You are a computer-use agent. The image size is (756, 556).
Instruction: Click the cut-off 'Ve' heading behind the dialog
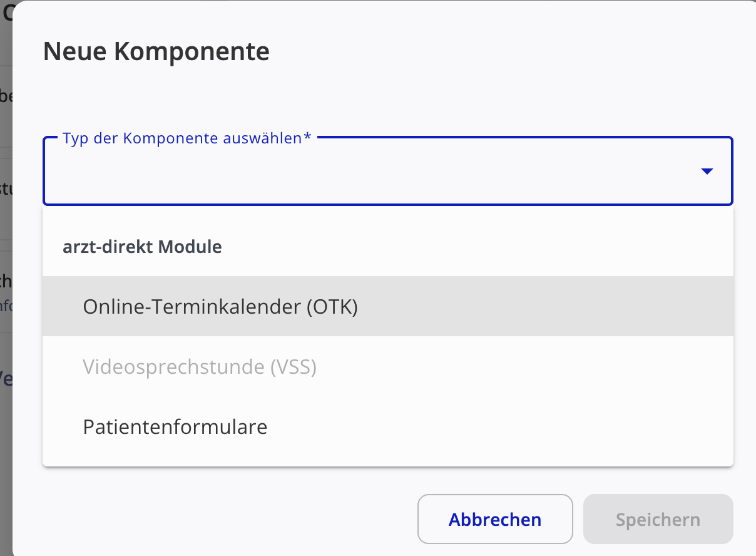tap(6, 378)
